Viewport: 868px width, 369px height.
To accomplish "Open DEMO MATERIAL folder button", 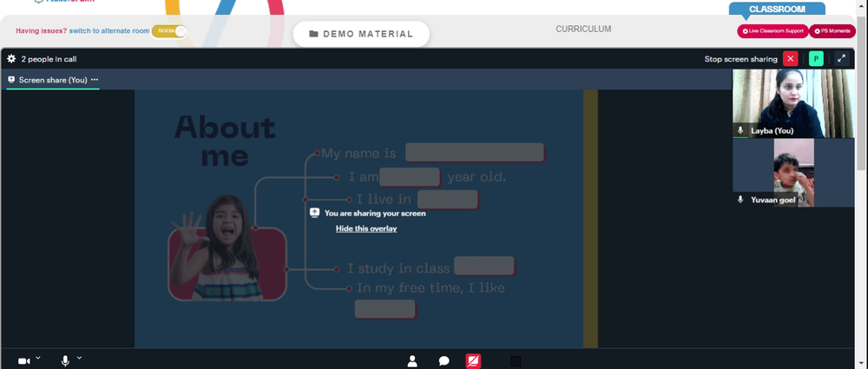I will (361, 34).
